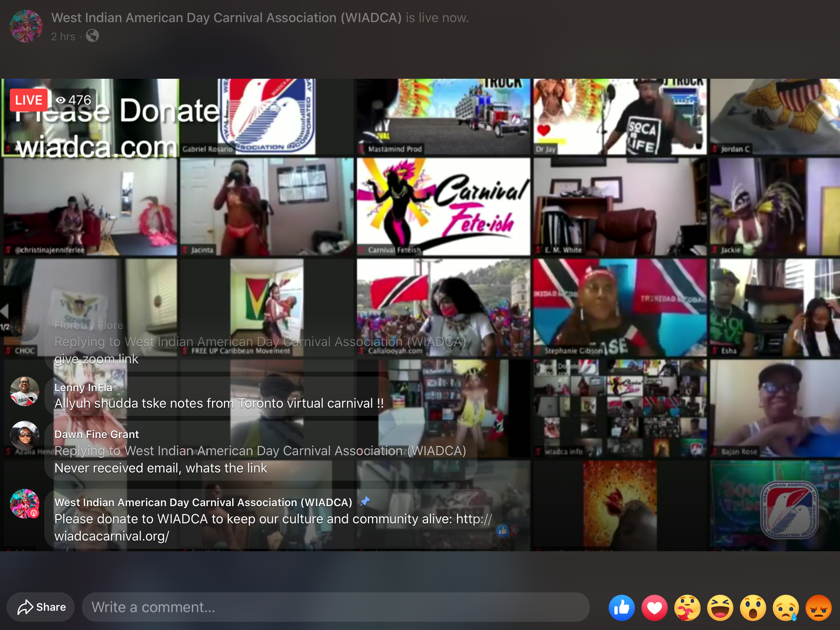840x630 pixels.
Task: Click the WIADCA avatar on pinned comment
Action: pos(25,504)
